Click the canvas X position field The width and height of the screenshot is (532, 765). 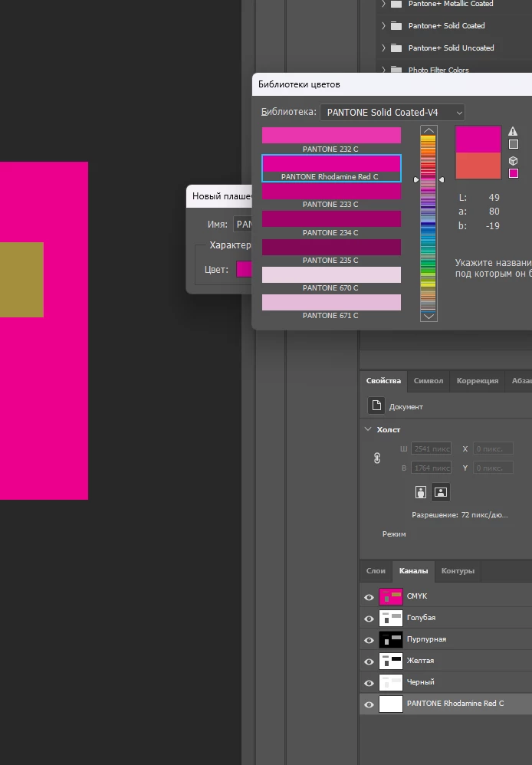click(493, 448)
